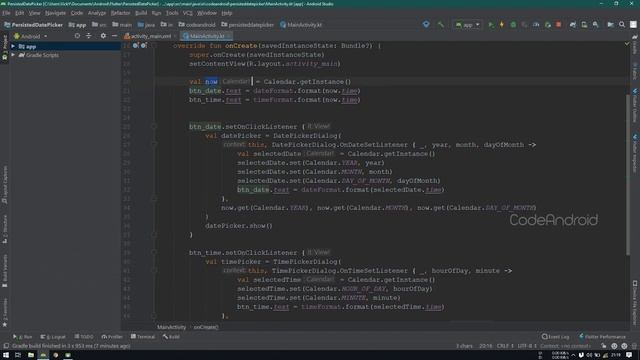Open the Tools menu
The width and height of the screenshot is (640, 360).
tap(172, 13)
